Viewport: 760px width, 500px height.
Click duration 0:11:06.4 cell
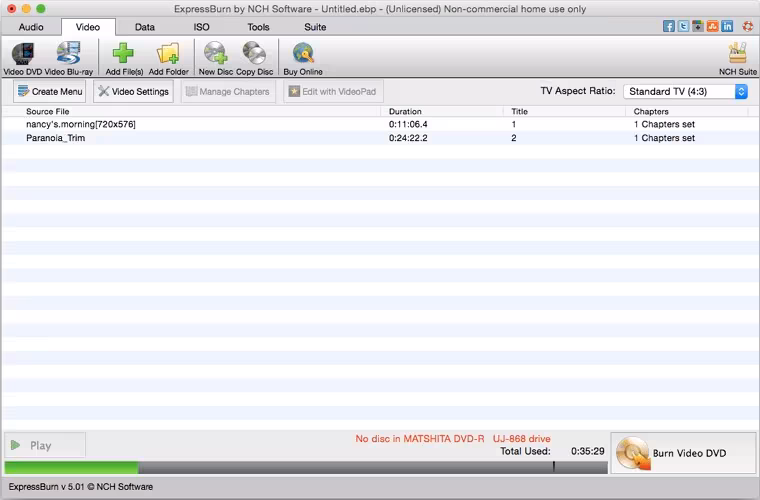coord(408,125)
